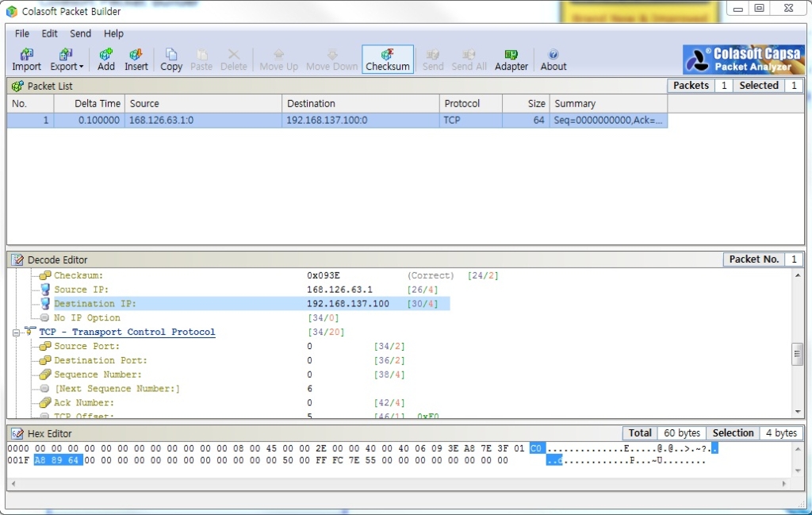Screen dimensions: 812x515
Task: Select the Source IP field row
Action: pos(82,290)
